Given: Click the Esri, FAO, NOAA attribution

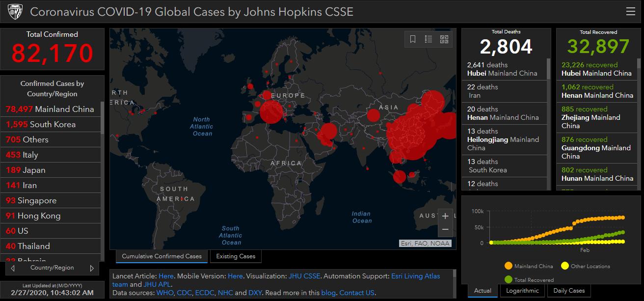Looking at the screenshot, I should click(x=425, y=243).
